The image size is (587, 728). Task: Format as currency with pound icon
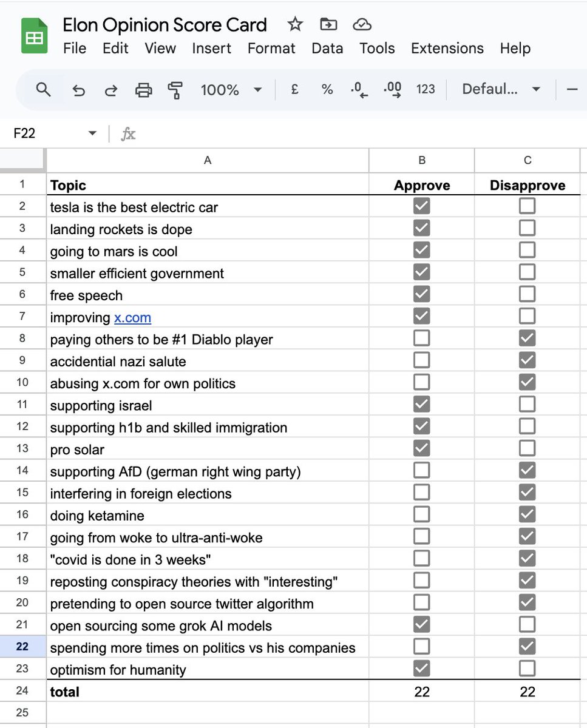pyautogui.click(x=295, y=90)
